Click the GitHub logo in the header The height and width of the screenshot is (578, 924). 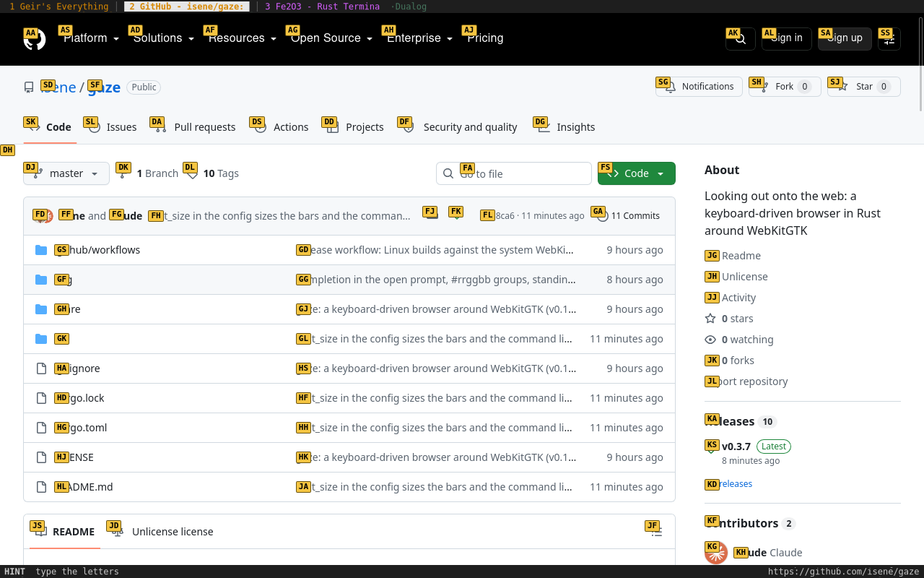coord(35,39)
